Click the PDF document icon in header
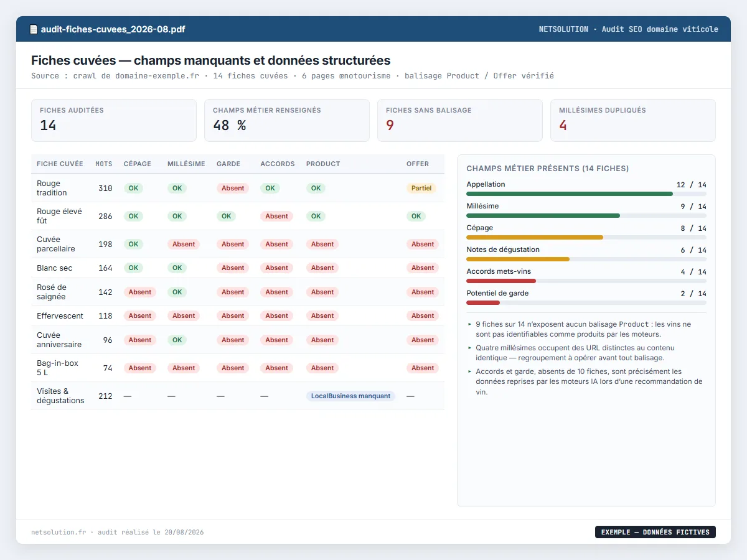747x560 pixels. (34, 29)
